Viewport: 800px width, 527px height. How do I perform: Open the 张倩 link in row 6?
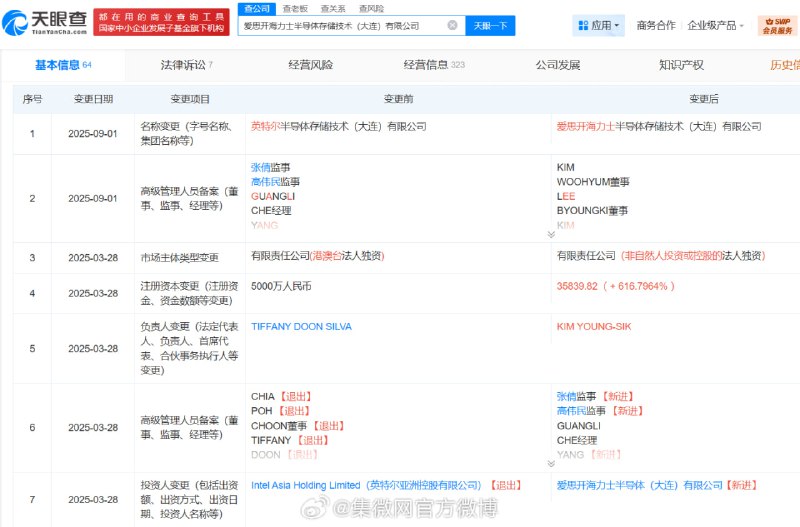566,396
